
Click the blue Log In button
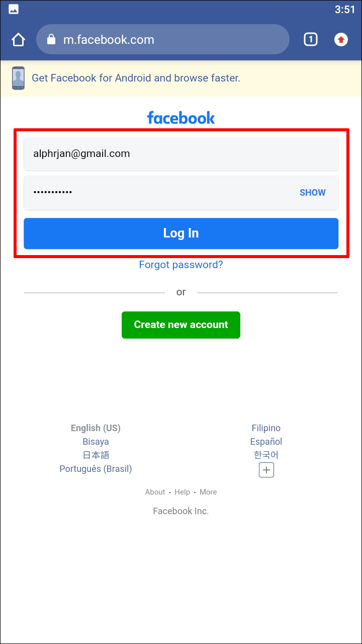tap(181, 233)
